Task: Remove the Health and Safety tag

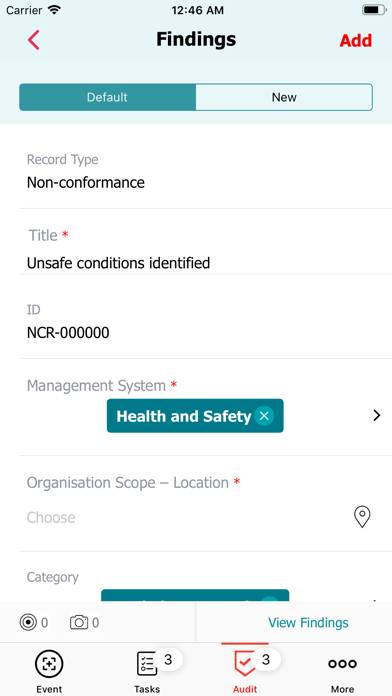Action: click(x=264, y=416)
